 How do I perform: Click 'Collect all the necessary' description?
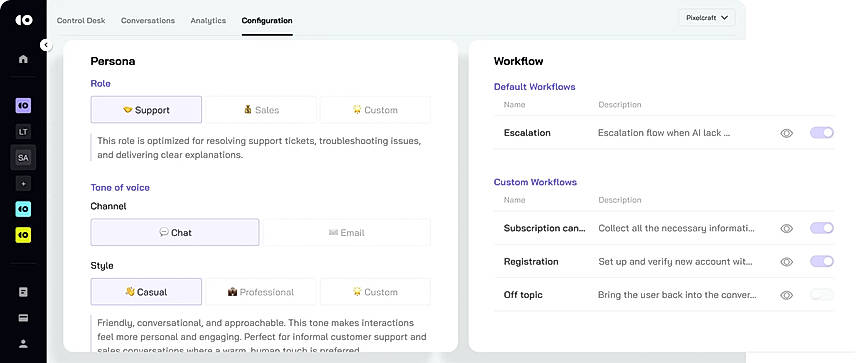pyautogui.click(x=677, y=228)
